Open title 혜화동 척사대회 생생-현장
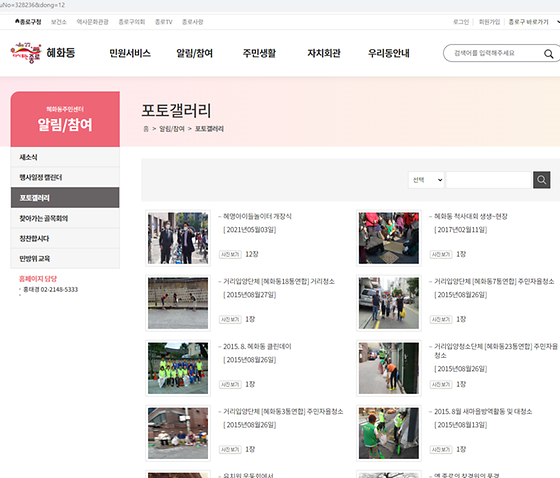Image resolution: width=560 pixels, height=478 pixels. pos(471,216)
